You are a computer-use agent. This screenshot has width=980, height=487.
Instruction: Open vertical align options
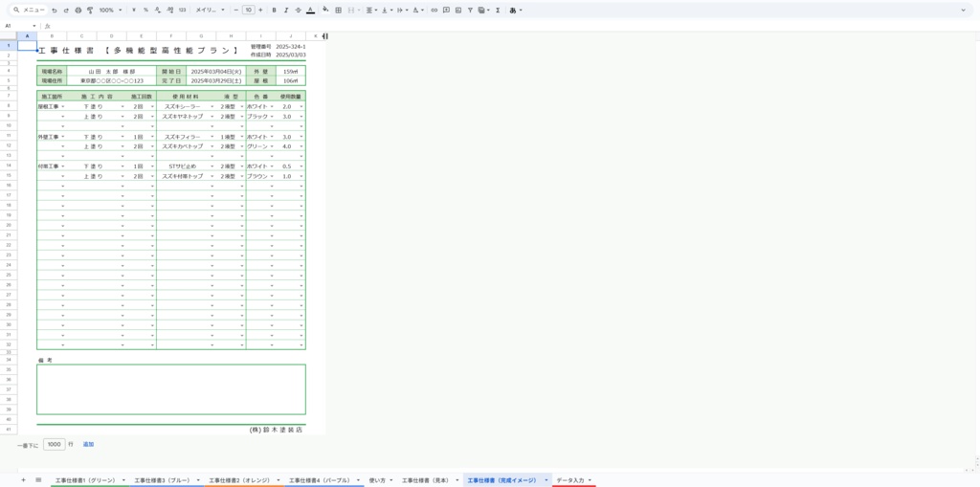click(387, 10)
